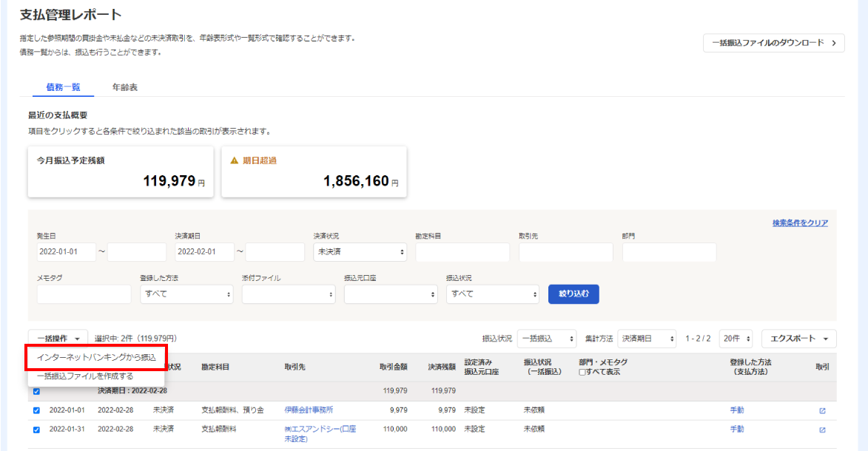This screenshot has width=868, height=451.
Task: Open 一括振込ファイルのダウンロード button
Action: 773,43
